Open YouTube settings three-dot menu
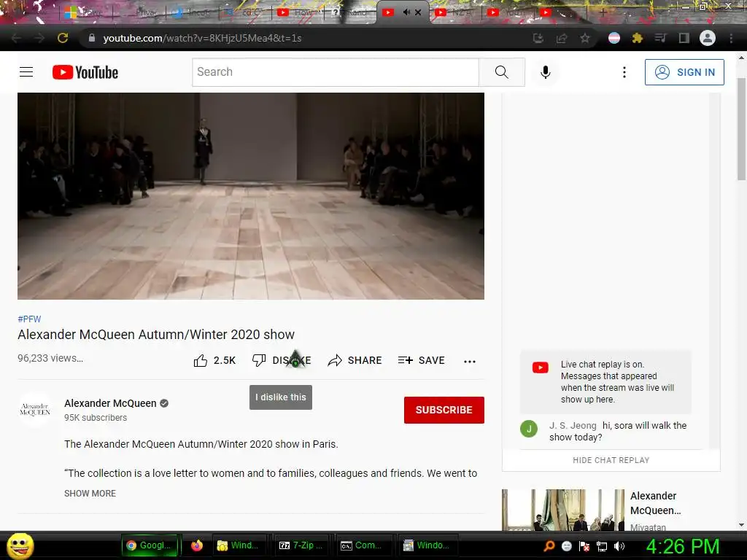 pyautogui.click(x=624, y=72)
